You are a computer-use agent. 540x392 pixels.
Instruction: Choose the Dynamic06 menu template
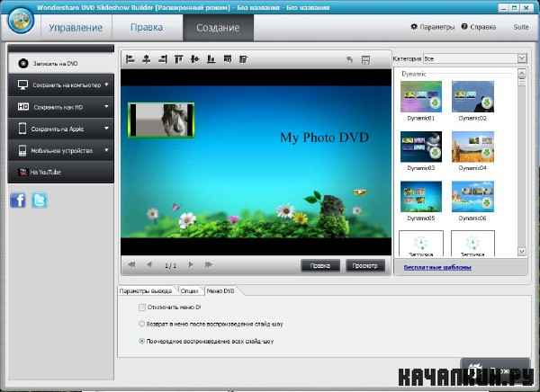472,197
